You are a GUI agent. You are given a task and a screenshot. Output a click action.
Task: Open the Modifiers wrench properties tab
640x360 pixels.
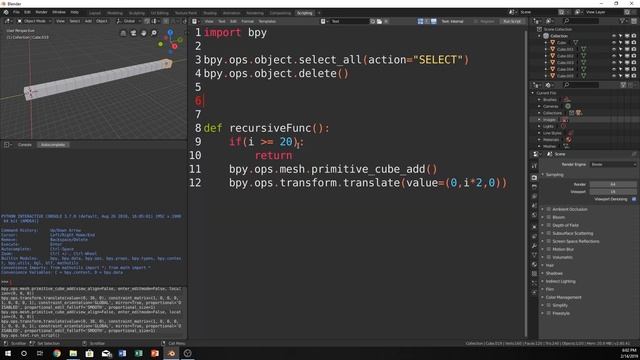tap(534, 246)
